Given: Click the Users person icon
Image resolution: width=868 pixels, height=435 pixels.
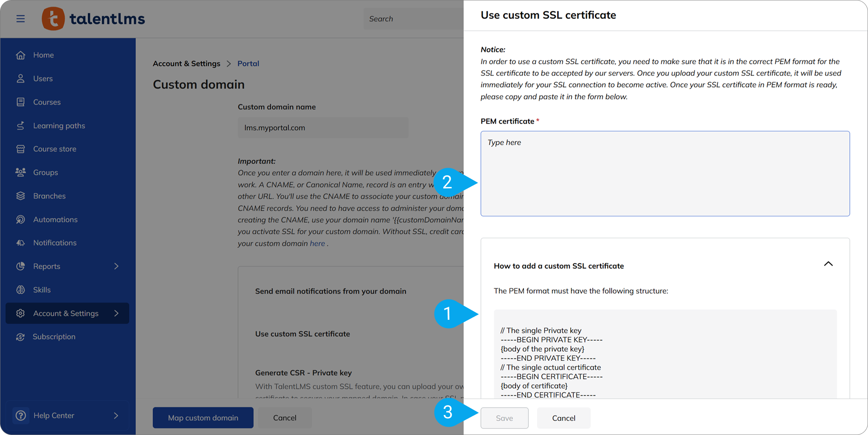Looking at the screenshot, I should [20, 79].
